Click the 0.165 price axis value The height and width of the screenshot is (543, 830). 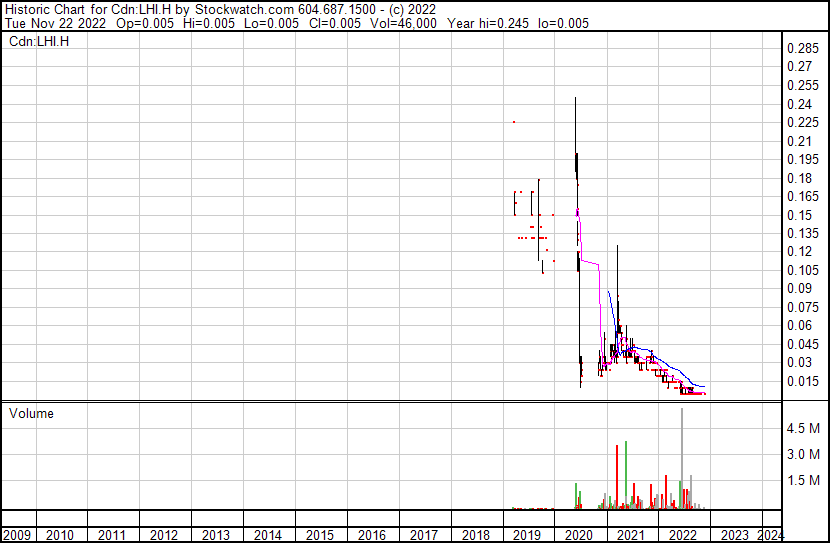coord(802,196)
